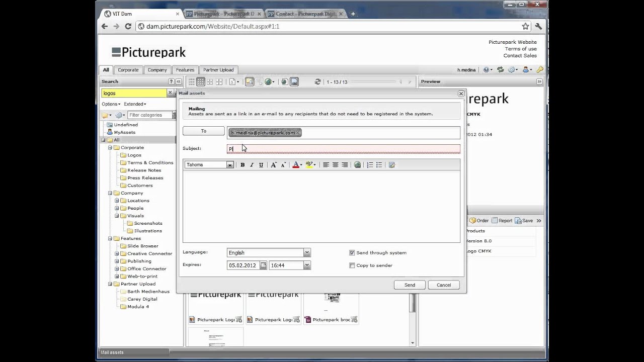Select the Press Releases folder
Viewport: 644px width, 362px height.
click(145, 178)
